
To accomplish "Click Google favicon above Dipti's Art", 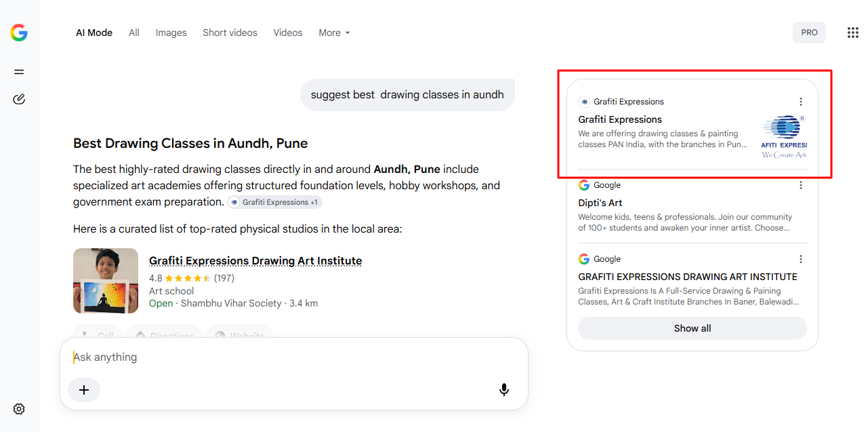I will [x=584, y=185].
